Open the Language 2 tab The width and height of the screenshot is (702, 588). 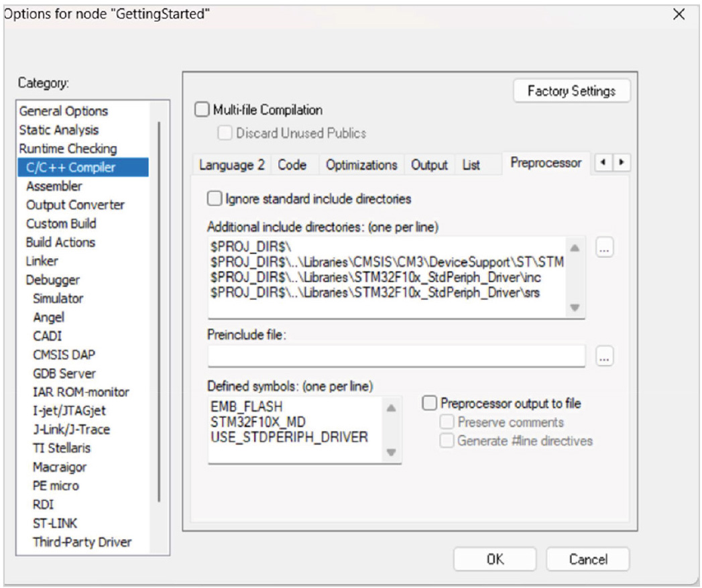[232, 165]
